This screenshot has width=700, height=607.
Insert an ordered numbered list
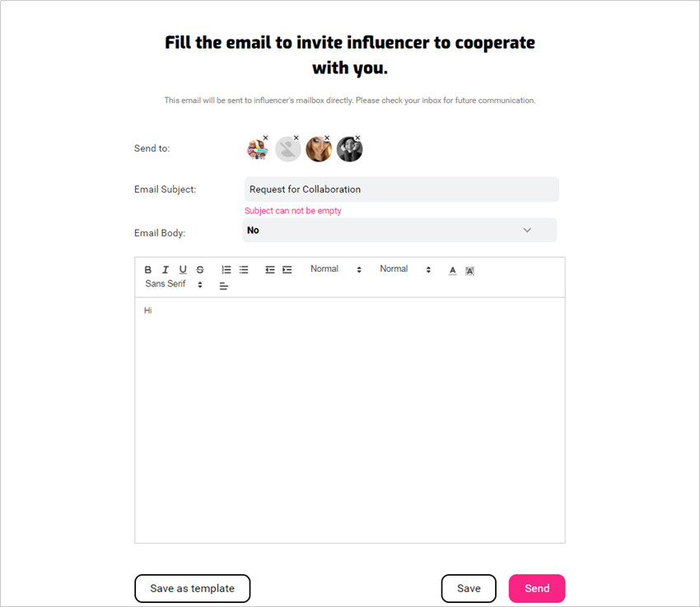[226, 269]
